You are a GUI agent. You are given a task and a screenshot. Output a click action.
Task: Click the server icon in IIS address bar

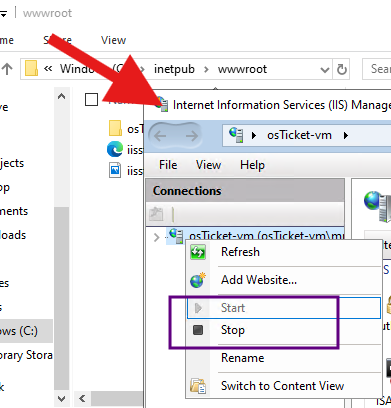(236, 135)
